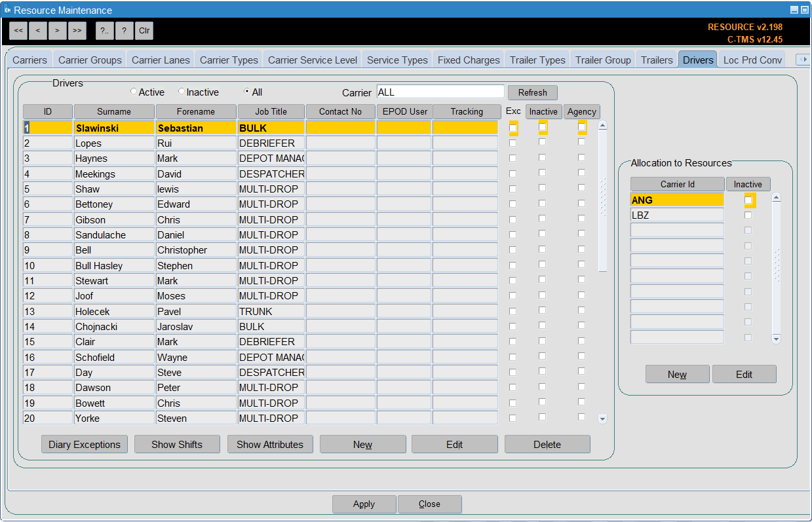Switch to the Carrier Groups tab
This screenshot has width=812, height=522.
pyautogui.click(x=90, y=60)
